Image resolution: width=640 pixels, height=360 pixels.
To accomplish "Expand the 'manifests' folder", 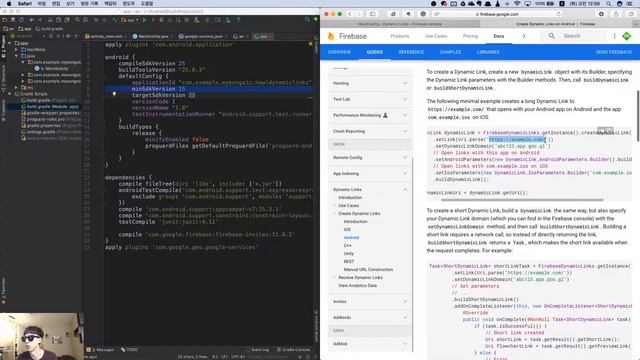I will pos(16,49).
